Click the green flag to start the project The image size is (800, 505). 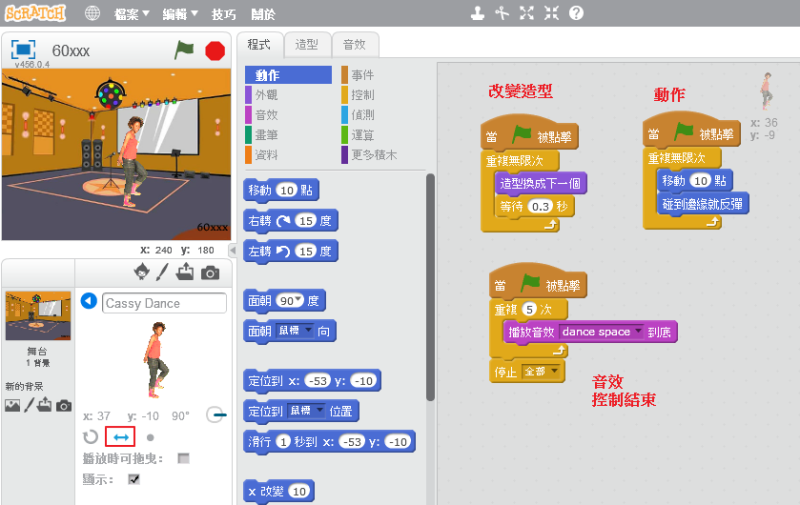coord(184,50)
